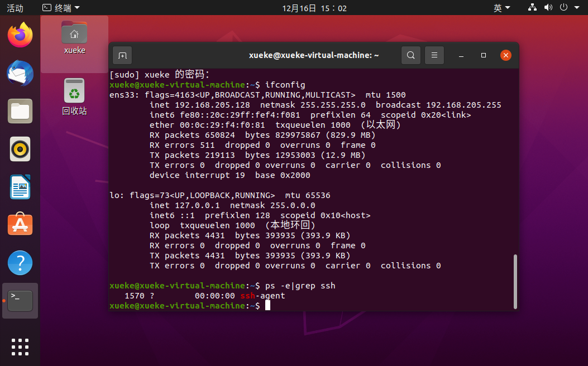Click the wired network icon in top bar
588x366 pixels.
point(532,8)
